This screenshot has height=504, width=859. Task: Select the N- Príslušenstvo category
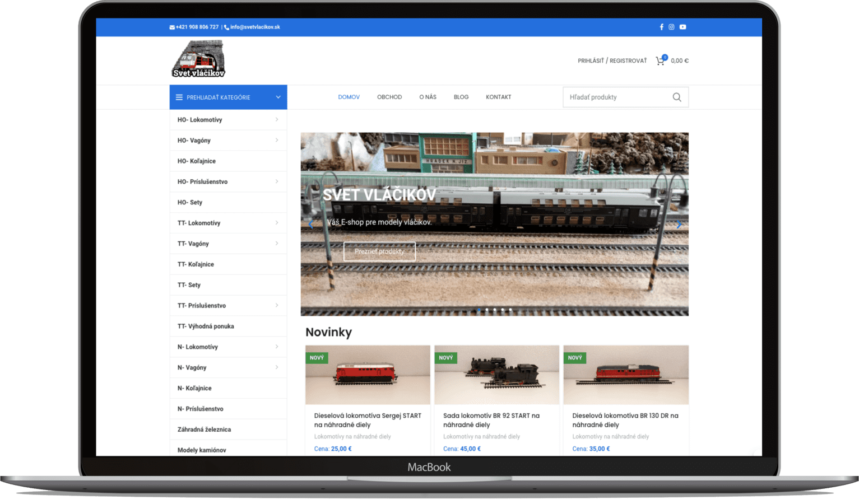228,409
